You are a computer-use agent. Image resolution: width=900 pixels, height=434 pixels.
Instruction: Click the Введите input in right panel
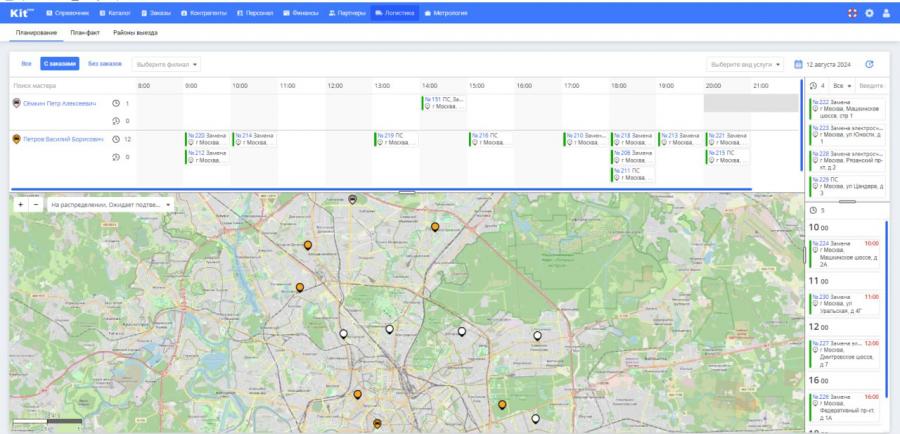(871, 86)
